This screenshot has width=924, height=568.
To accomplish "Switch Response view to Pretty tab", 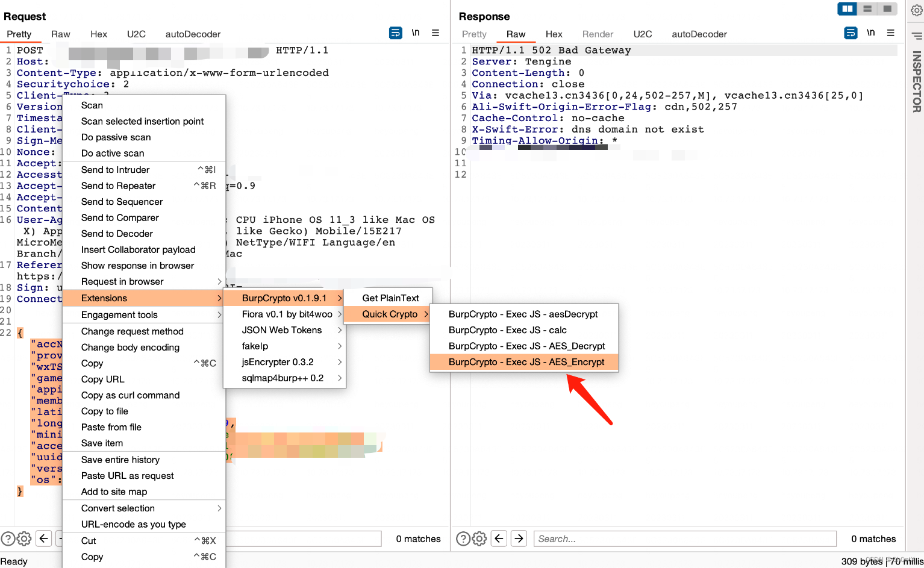I will pos(474,34).
